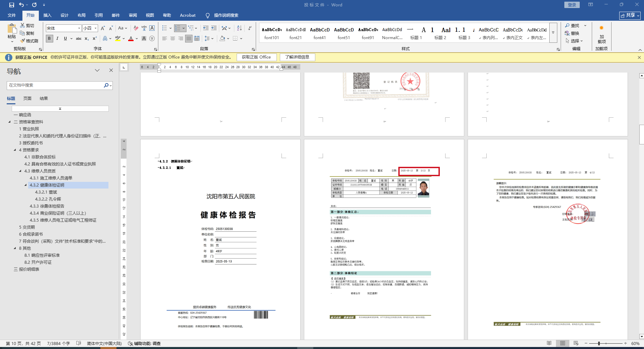Viewport: 644px width, 349px height.
Task: Sort the selected paragraphs
Action: tap(239, 28)
